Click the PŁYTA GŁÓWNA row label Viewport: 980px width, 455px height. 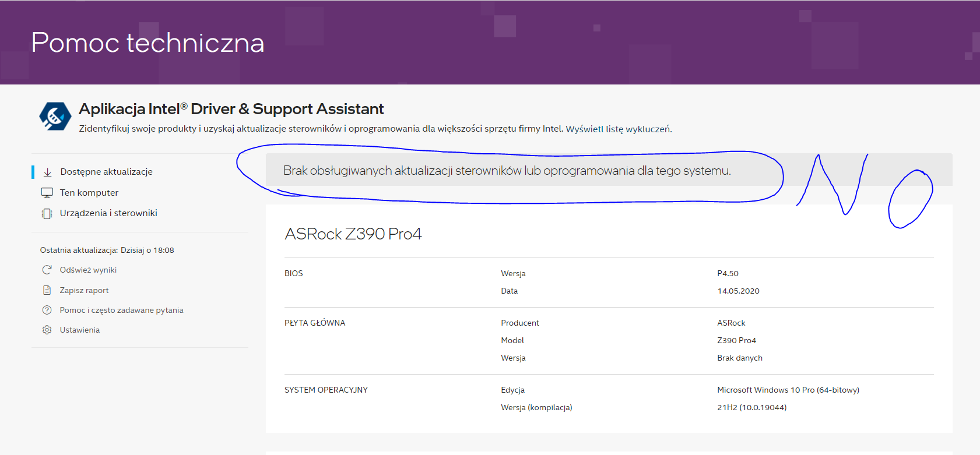(315, 323)
